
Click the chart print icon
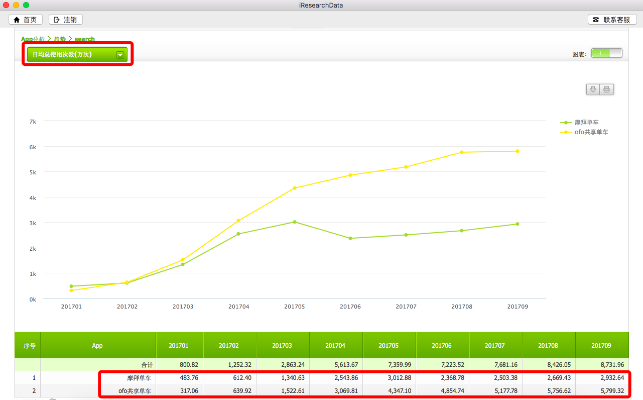click(606, 90)
